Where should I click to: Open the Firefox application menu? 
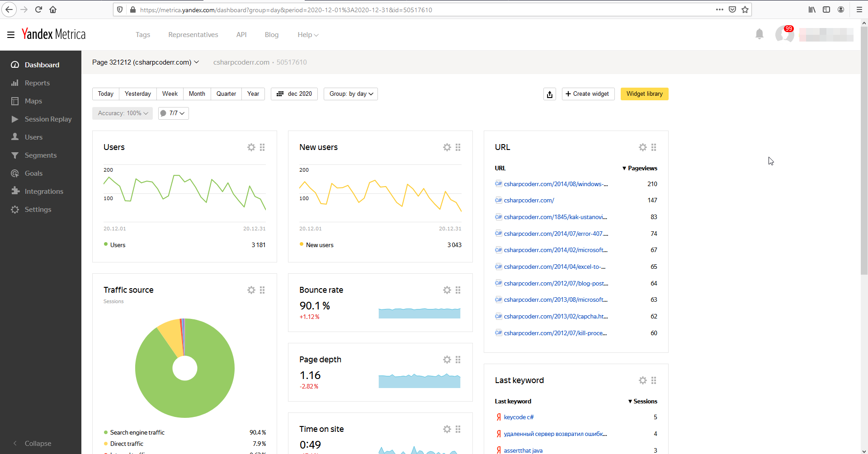click(x=859, y=9)
